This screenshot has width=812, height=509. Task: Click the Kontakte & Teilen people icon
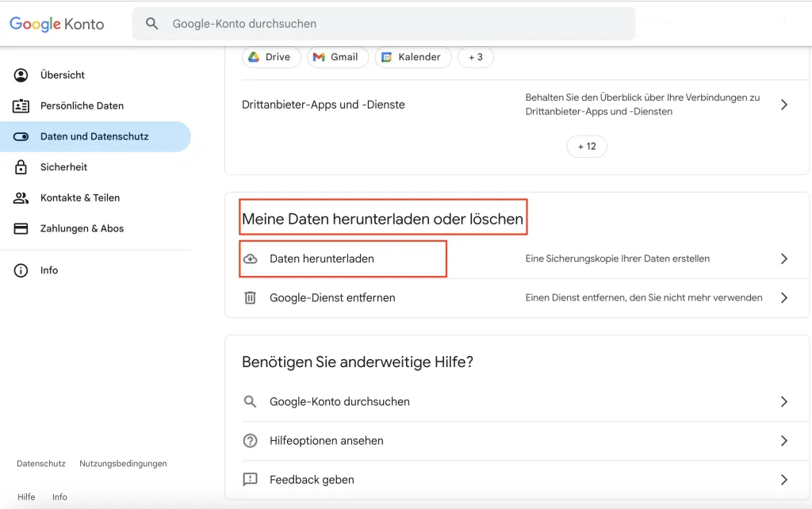(20, 197)
